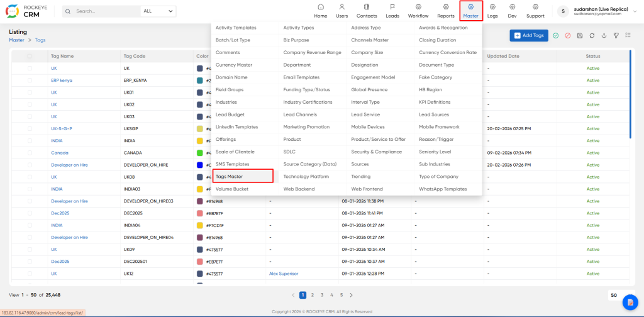644x317 pixels.
Task: Check the DEVELOPER_ON_HIRE03 row checkbox
Action: point(30,201)
